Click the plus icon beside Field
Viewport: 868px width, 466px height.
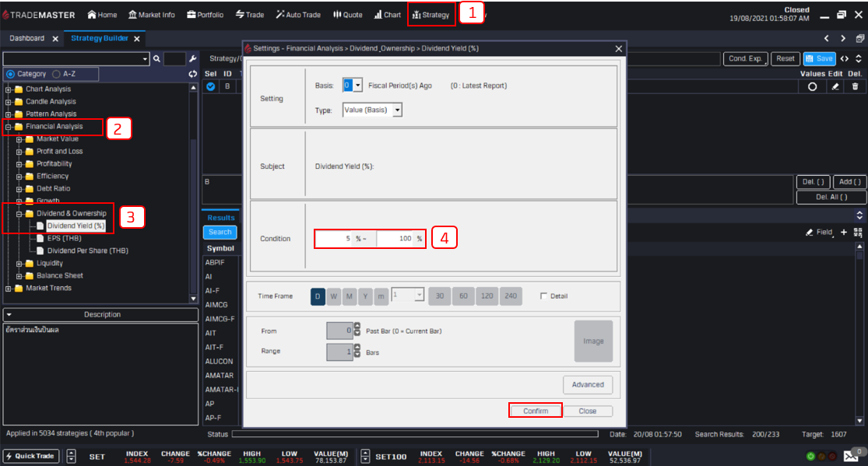tap(844, 233)
